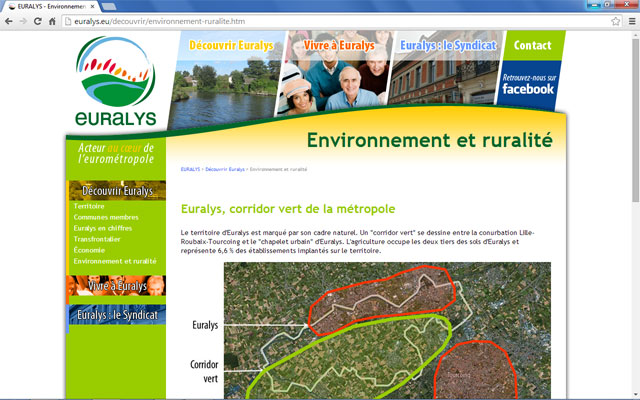Click the Euralys logo

(116, 81)
